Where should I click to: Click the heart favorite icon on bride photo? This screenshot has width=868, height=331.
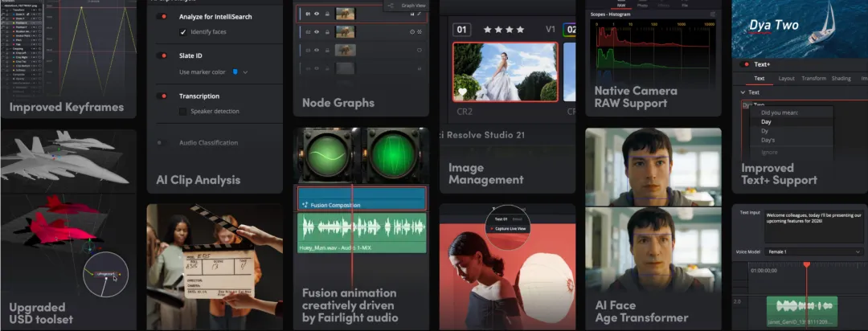tap(462, 92)
